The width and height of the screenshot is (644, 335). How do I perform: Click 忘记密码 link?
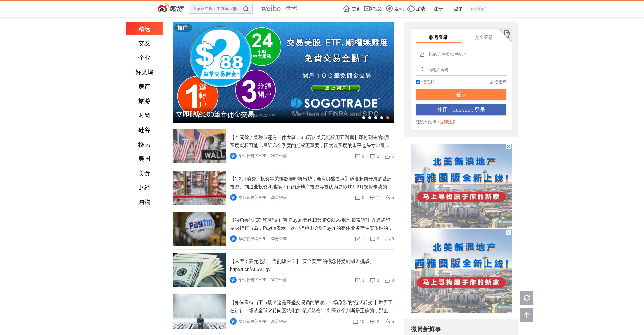(498, 82)
